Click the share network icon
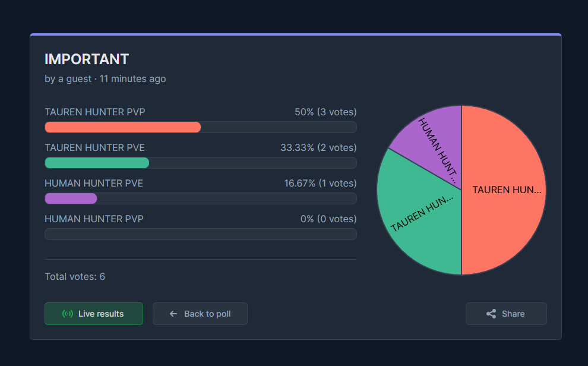The width and height of the screenshot is (588, 366). 491,314
